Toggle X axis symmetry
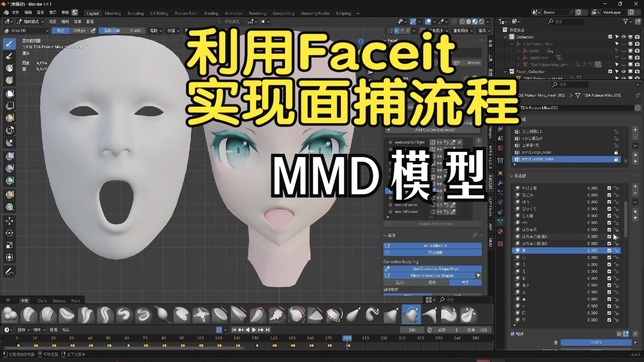This screenshot has width=644, height=362. (396, 31)
